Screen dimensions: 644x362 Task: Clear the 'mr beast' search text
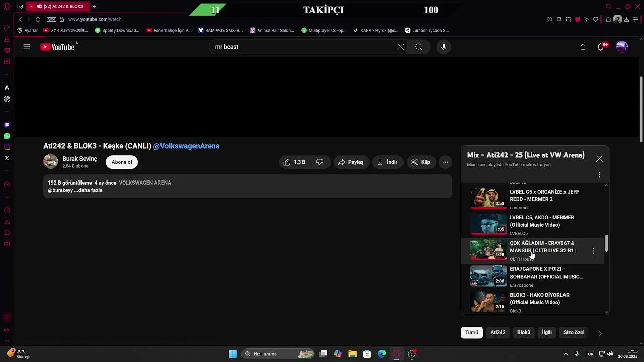click(400, 47)
